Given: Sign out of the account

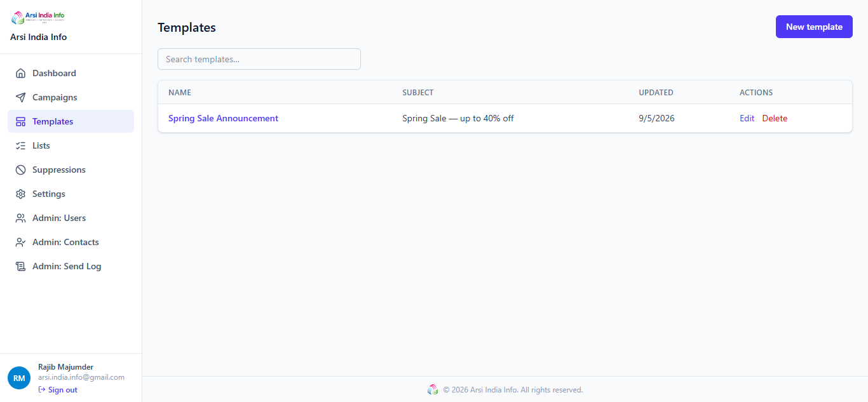Looking at the screenshot, I should pyautogui.click(x=58, y=390).
